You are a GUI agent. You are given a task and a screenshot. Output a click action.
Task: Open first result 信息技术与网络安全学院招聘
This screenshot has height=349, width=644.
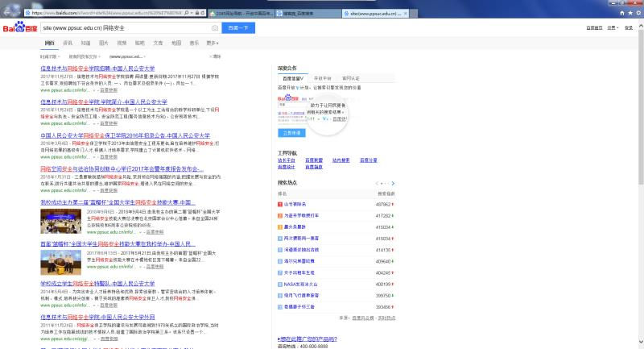coord(97,69)
